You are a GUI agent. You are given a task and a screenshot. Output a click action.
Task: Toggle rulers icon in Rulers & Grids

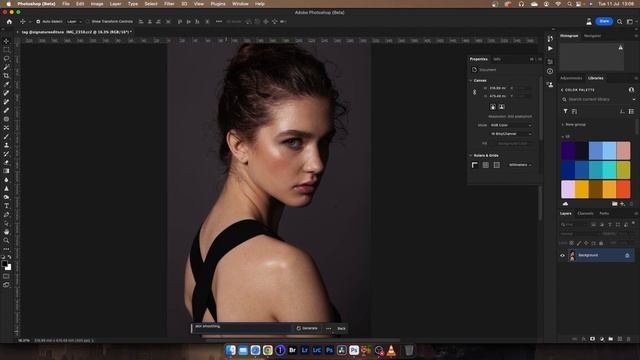coord(475,165)
